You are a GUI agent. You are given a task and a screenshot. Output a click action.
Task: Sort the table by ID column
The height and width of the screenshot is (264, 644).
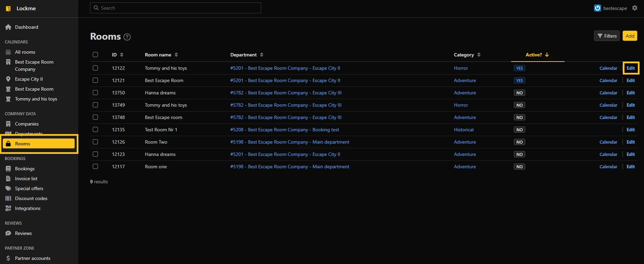[x=117, y=55]
